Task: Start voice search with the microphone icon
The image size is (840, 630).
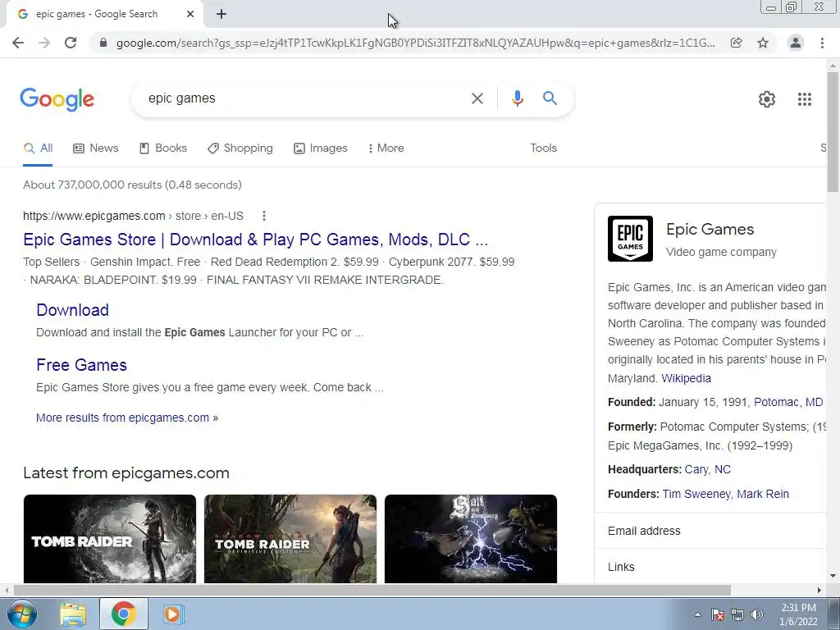Action: click(x=517, y=98)
